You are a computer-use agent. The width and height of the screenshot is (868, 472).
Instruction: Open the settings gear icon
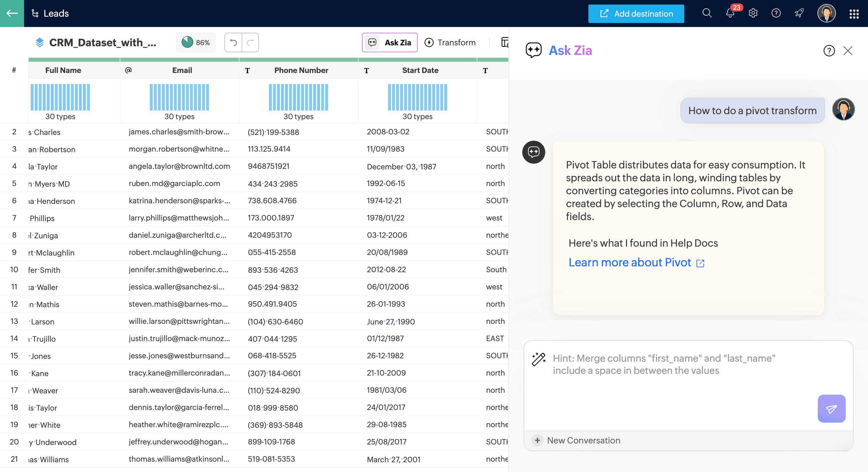click(753, 13)
